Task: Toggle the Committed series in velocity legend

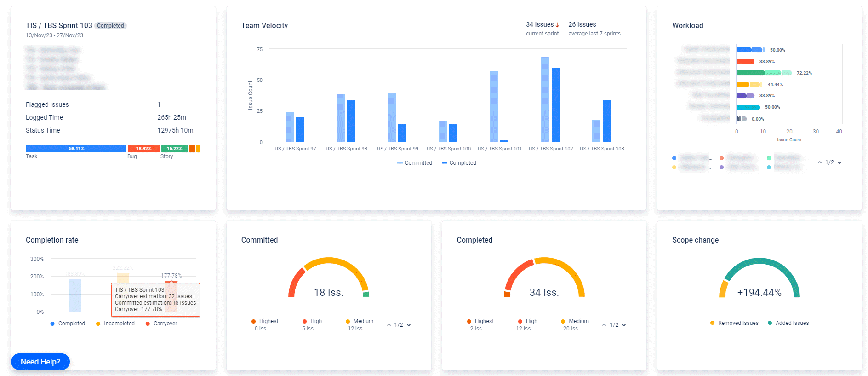Action: (x=414, y=163)
